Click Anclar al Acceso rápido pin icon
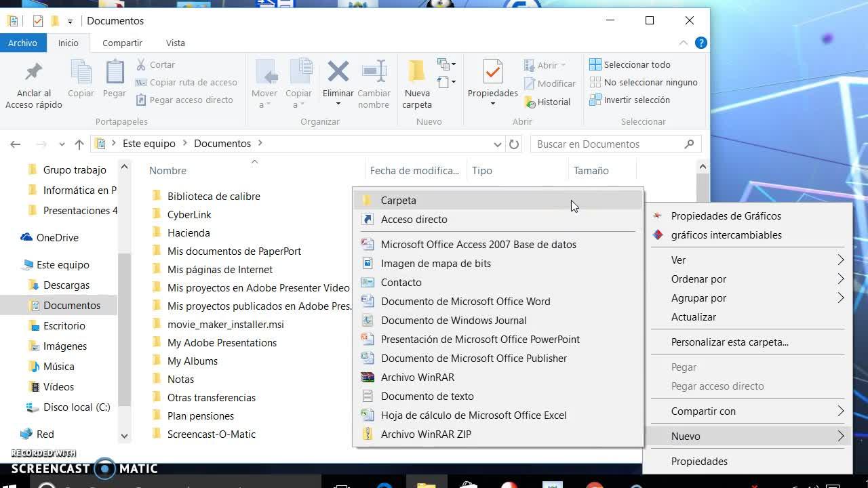This screenshot has width=868, height=488. click(x=33, y=72)
